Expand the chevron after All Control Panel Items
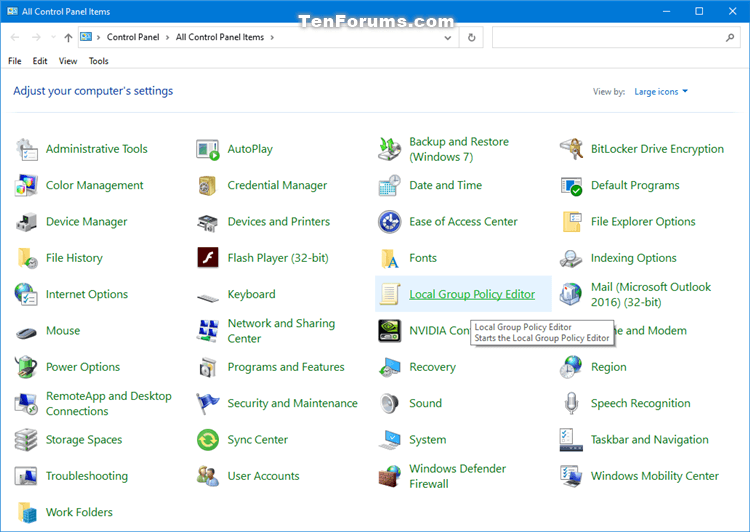This screenshot has height=532, width=750. (x=272, y=37)
